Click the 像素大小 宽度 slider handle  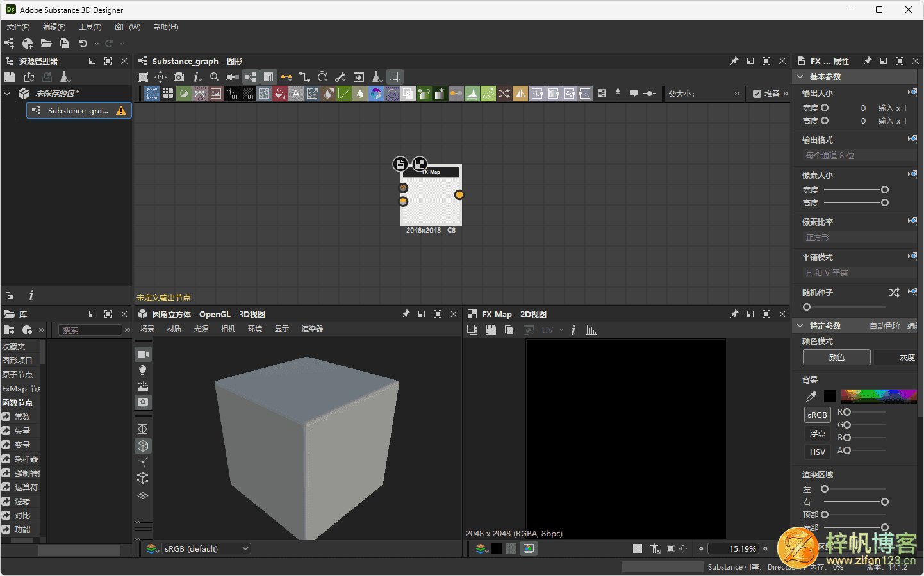coord(885,190)
